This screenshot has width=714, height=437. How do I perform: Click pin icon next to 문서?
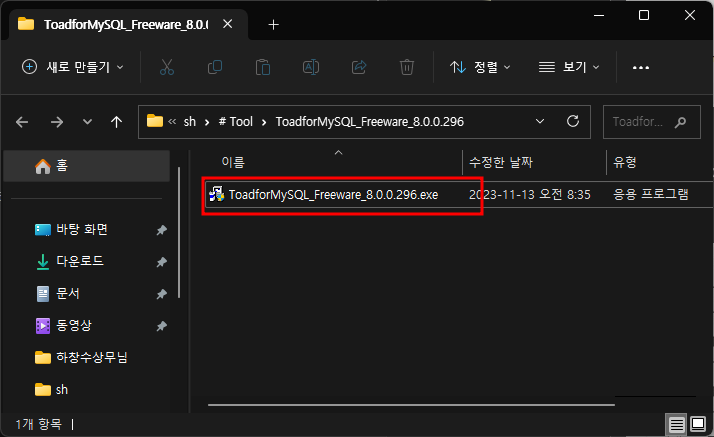(161, 294)
